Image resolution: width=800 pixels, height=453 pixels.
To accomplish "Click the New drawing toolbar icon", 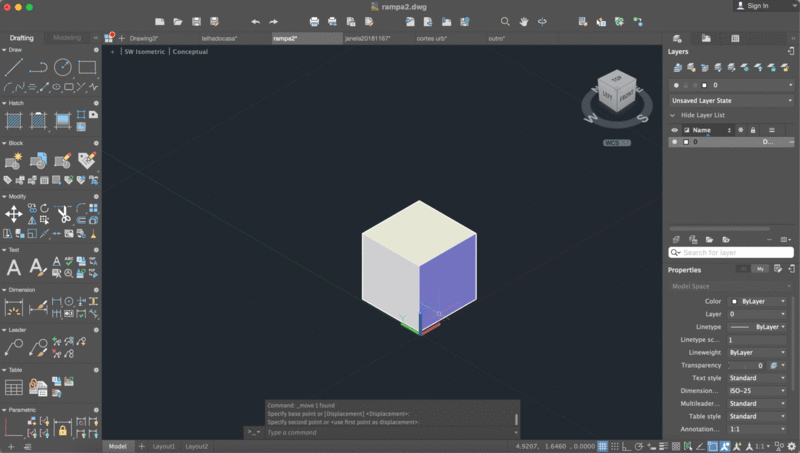I will pyautogui.click(x=160, y=21).
